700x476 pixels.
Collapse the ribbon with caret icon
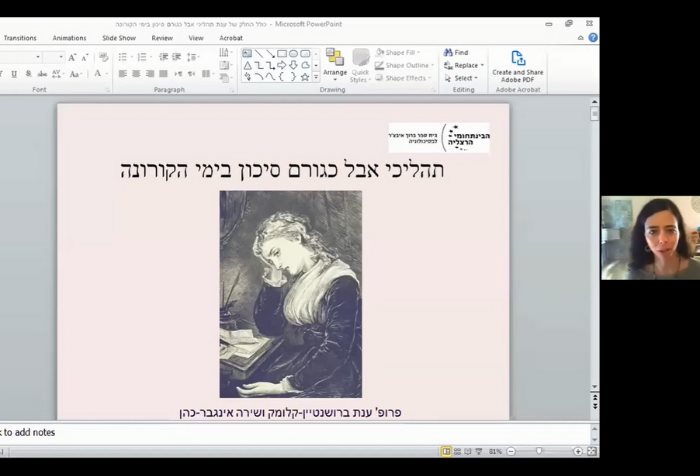tap(580, 38)
